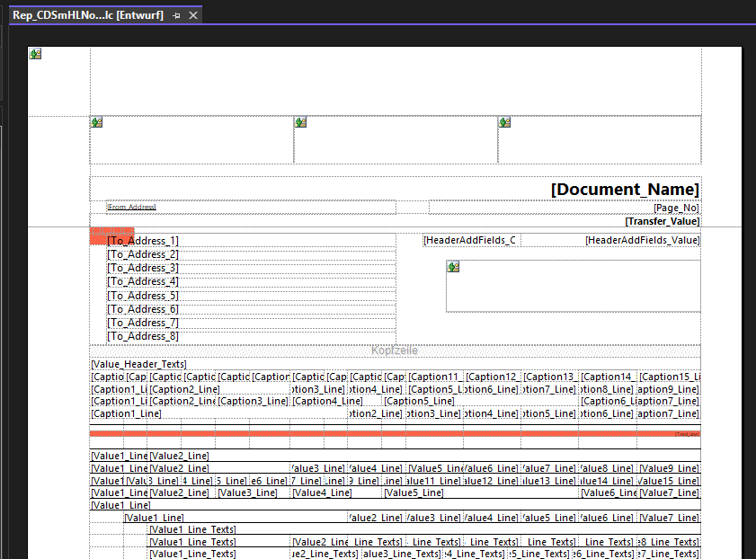The width and height of the screenshot is (756, 559).
Task: Click the [To_Address_6] text box
Action: (x=251, y=309)
